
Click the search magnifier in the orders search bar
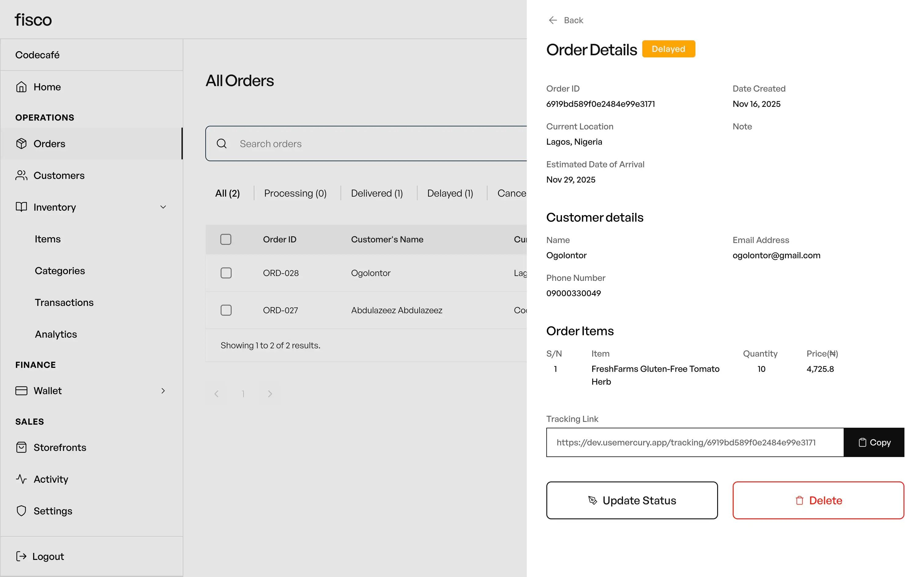tap(222, 143)
